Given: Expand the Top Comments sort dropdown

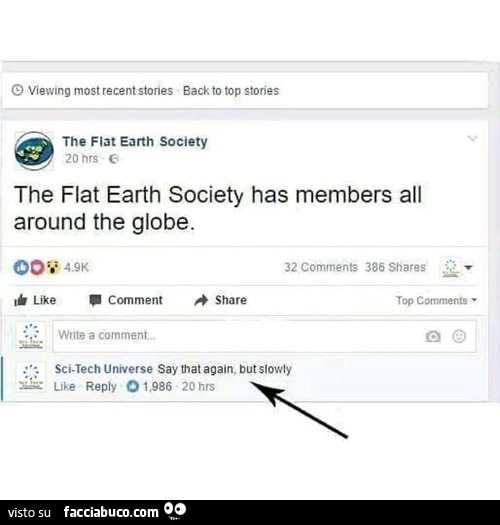Looking at the screenshot, I should coord(436,300).
